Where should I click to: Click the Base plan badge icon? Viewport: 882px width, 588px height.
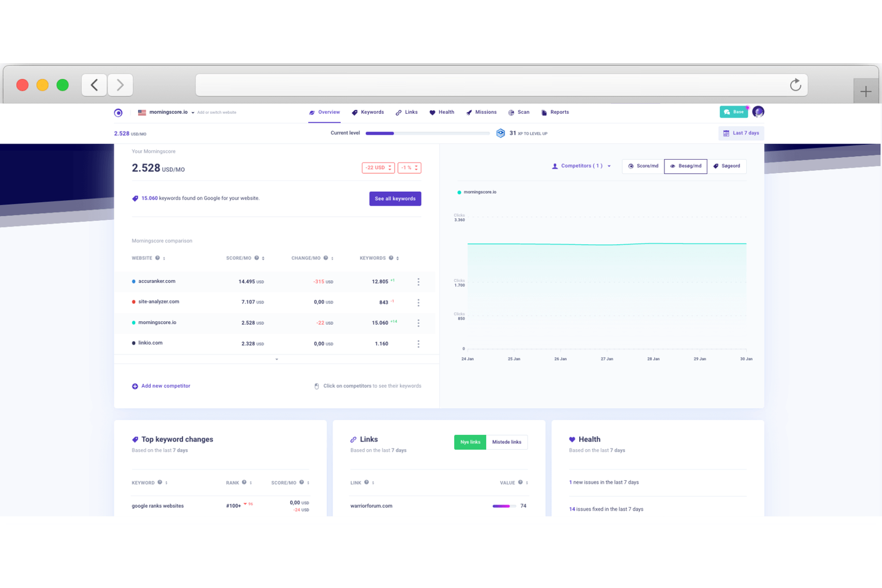point(728,111)
